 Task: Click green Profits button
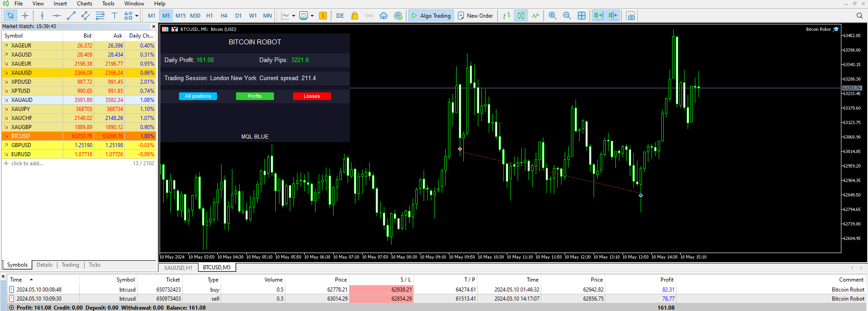[x=255, y=96]
